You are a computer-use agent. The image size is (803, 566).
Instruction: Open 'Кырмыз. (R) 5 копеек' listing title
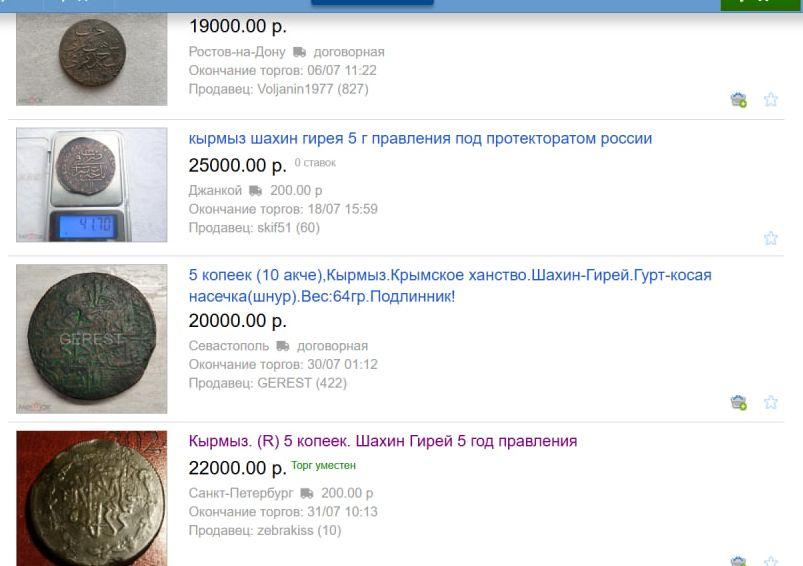click(x=383, y=441)
